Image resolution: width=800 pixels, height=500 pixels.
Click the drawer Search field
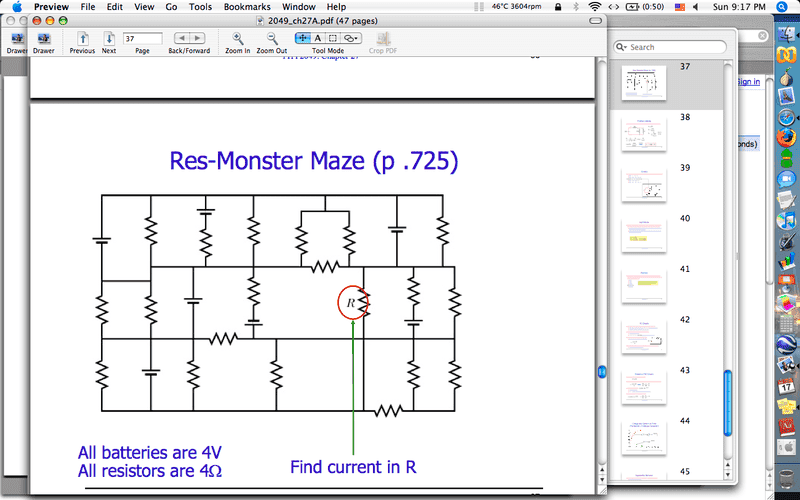click(x=670, y=47)
